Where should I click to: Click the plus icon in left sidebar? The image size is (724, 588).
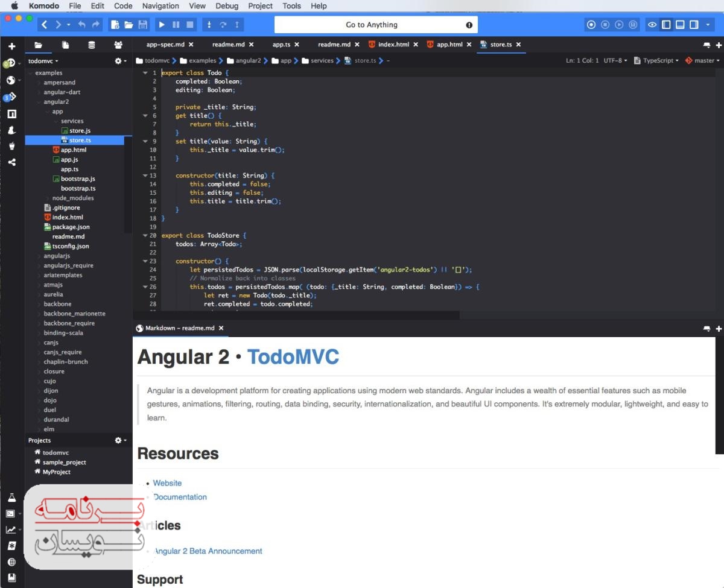pyautogui.click(x=11, y=46)
